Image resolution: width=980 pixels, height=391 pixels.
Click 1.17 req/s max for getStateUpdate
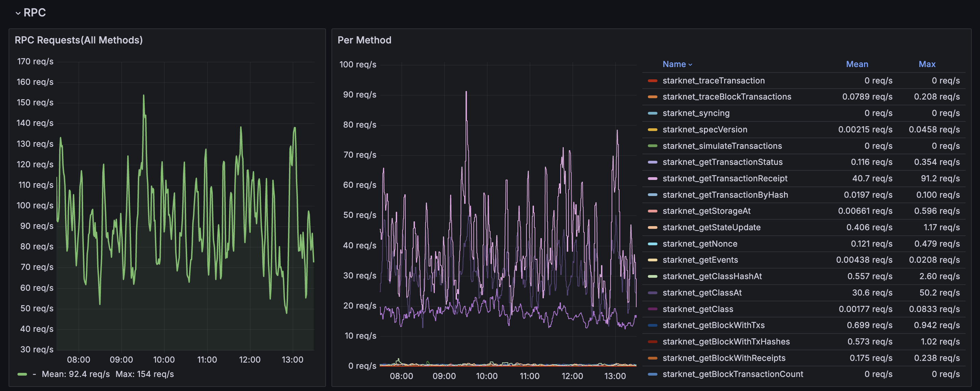pyautogui.click(x=942, y=227)
